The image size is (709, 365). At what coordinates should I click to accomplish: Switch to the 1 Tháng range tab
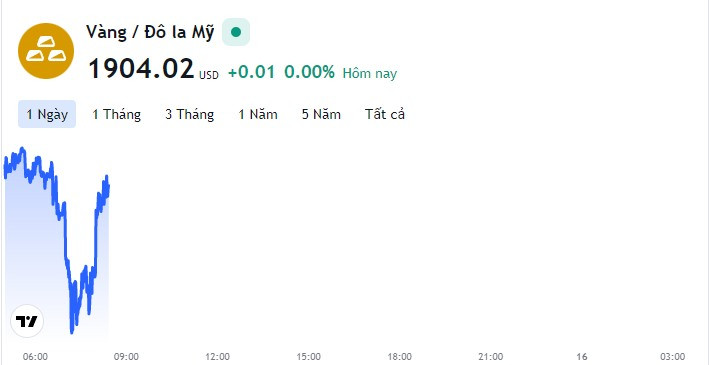coord(117,114)
